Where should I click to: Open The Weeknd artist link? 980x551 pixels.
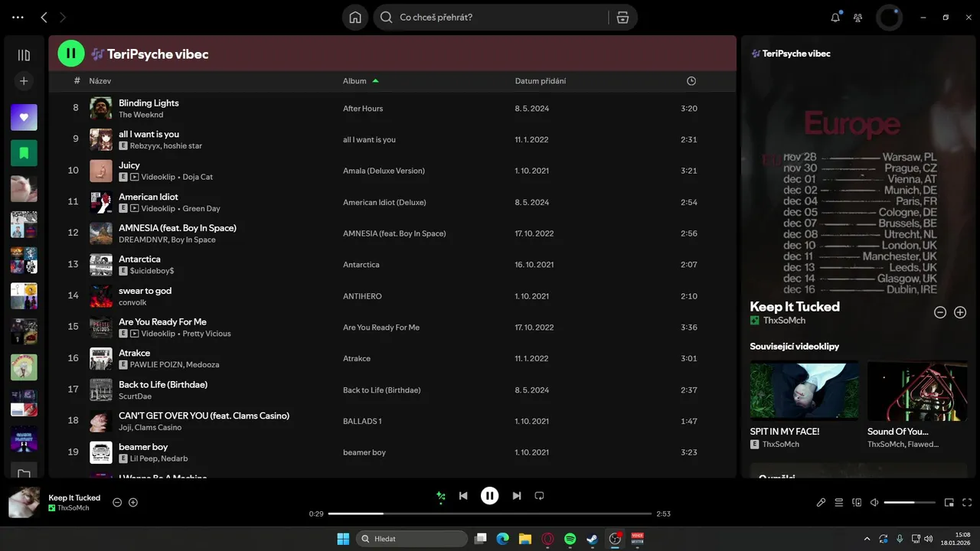point(141,115)
